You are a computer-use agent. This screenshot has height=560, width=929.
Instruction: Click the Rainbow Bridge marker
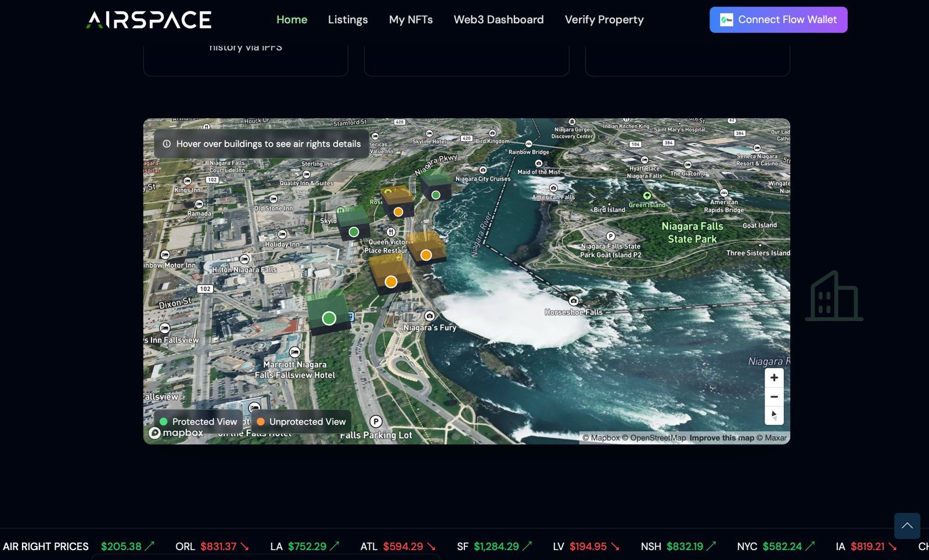coord(528,144)
